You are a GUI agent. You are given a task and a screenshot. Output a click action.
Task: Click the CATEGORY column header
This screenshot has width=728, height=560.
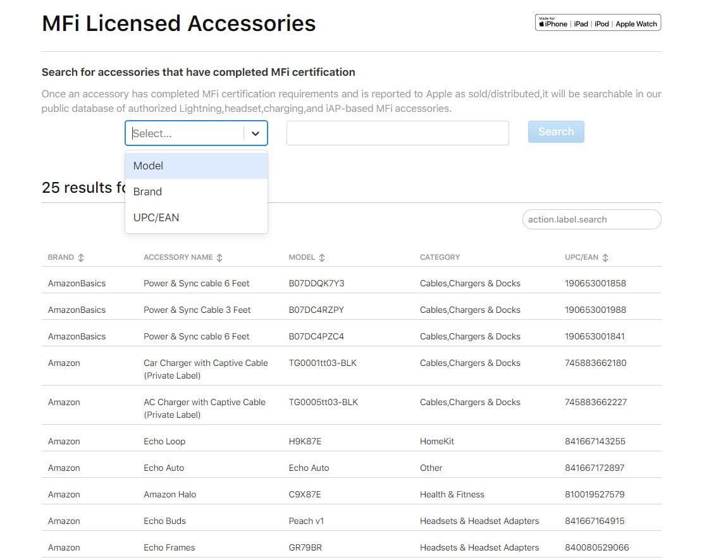[x=439, y=257]
